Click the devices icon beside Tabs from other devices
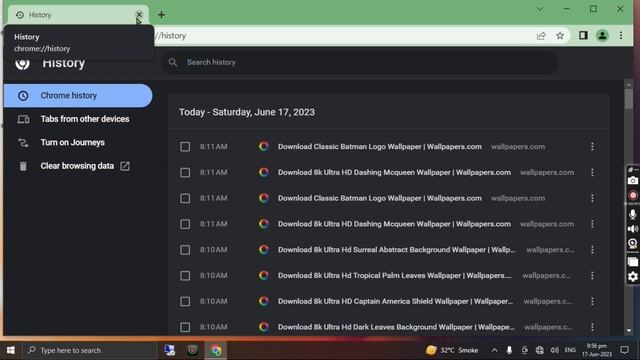This screenshot has height=360, width=640. [23, 119]
